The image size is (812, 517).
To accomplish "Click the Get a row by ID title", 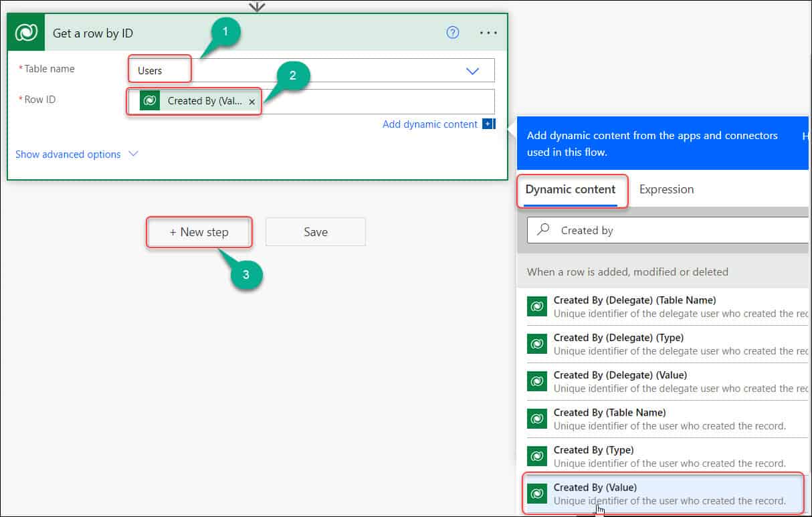I will coord(93,33).
